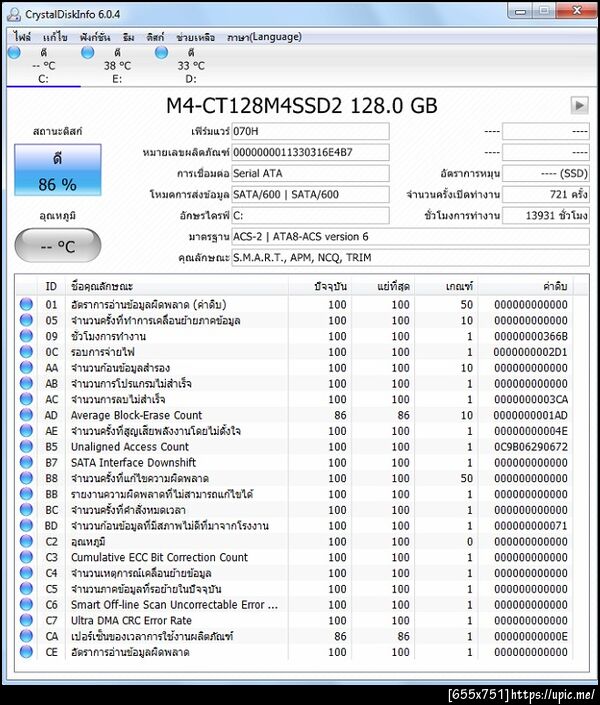Select the E: drive tab at 38 °C
This screenshot has width=600, height=705.
point(117,66)
